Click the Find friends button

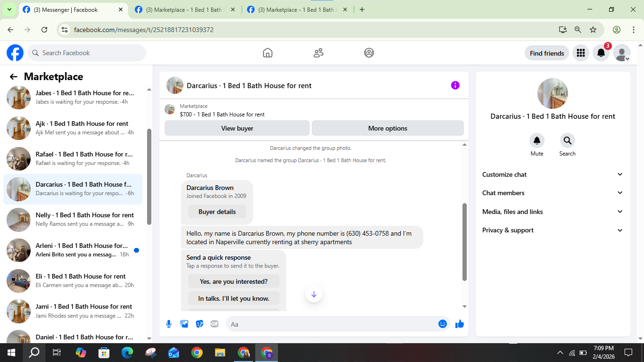click(x=547, y=53)
